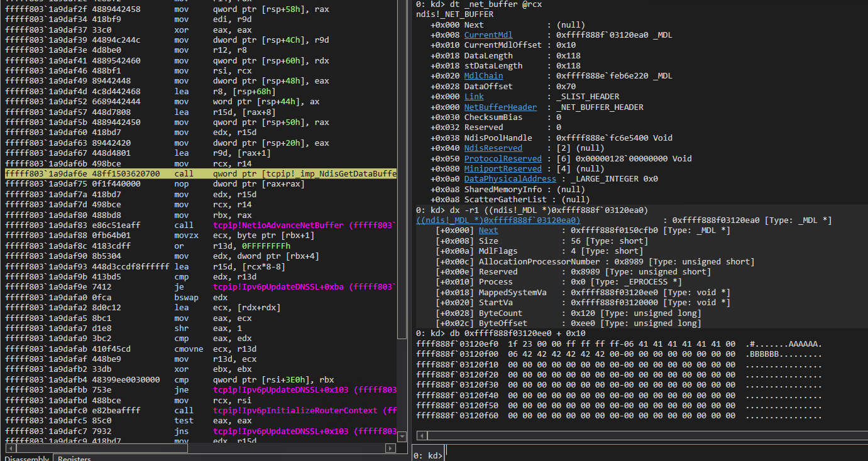Click the DataPhysicalAddress link
868x461 pixels.
510,178
